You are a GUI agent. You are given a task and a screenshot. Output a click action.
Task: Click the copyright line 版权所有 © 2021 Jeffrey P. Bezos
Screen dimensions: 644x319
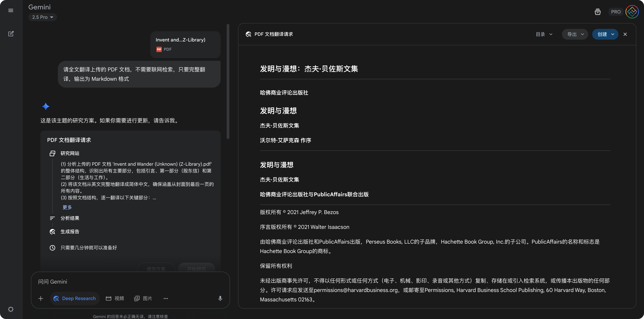click(x=299, y=212)
